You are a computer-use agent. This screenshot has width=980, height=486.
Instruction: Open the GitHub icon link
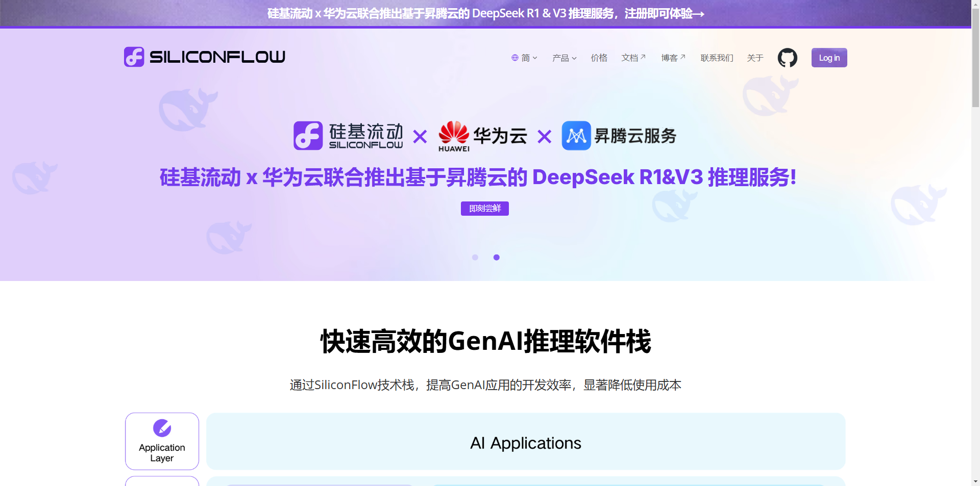tap(787, 58)
